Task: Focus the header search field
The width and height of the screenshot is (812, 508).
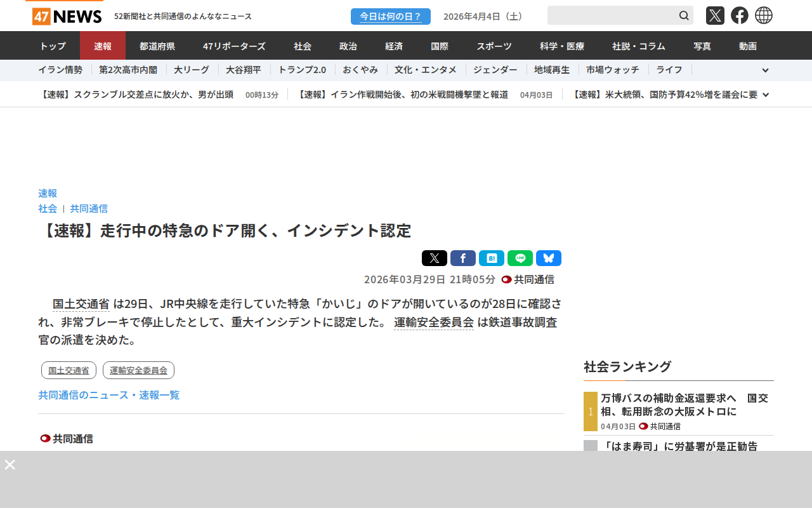Action: click(x=612, y=15)
